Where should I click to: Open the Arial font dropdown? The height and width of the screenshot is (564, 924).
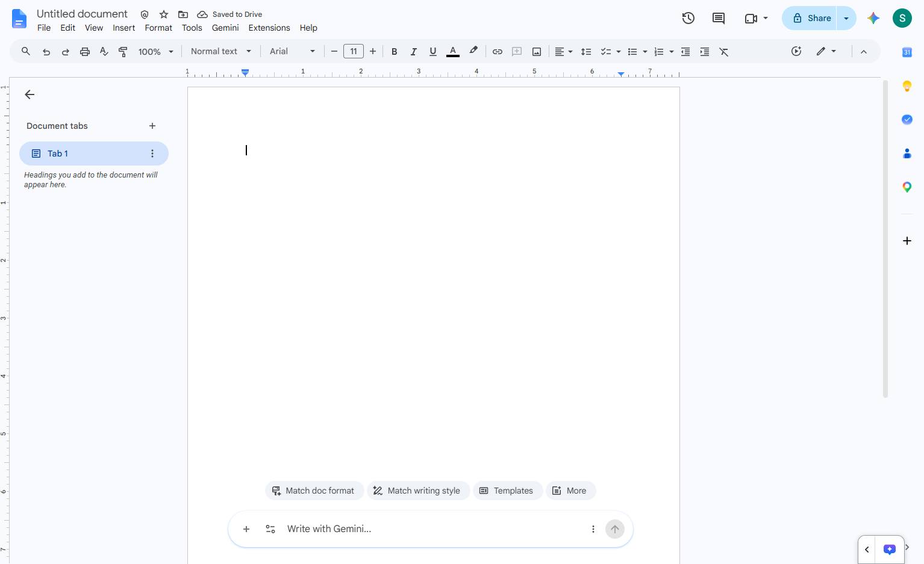coord(292,52)
